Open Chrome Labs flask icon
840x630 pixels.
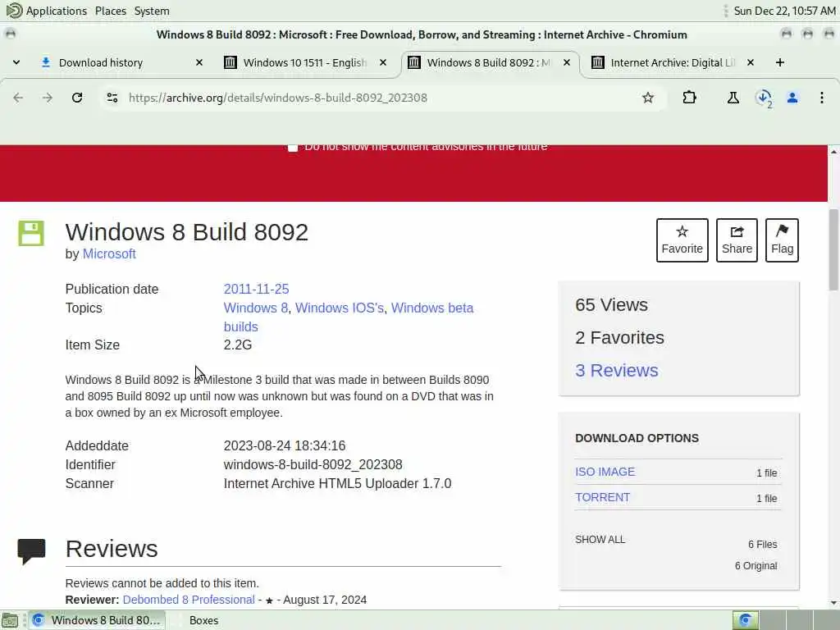733,98
